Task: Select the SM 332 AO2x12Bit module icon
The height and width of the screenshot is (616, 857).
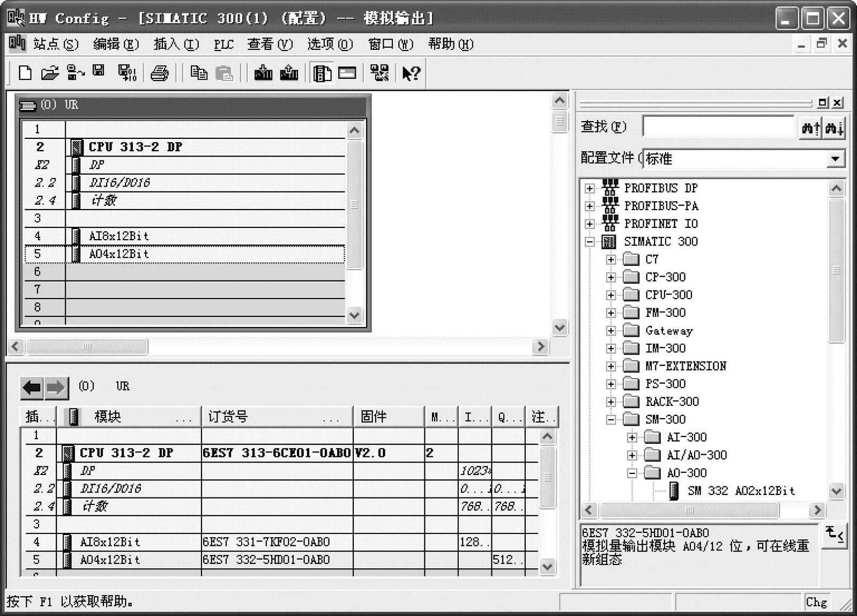Action: click(x=674, y=491)
